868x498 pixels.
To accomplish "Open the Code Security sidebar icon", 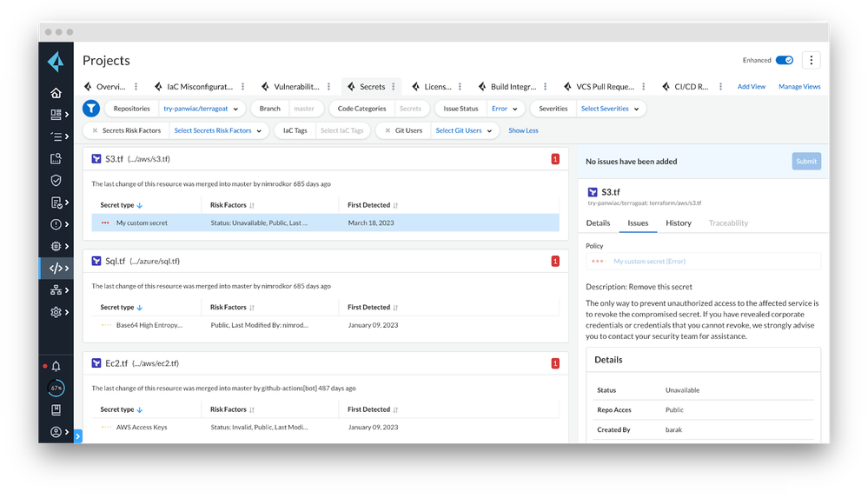I will 56,268.
